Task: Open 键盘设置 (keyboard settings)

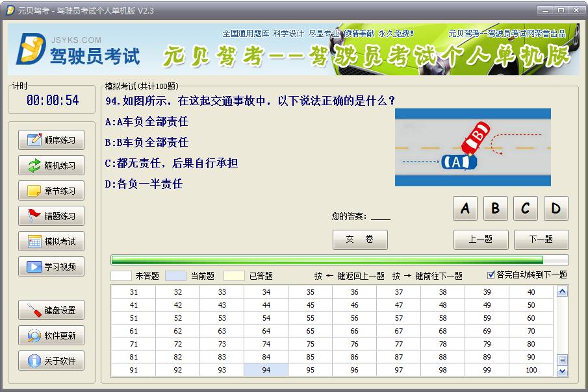Action: coord(51,310)
